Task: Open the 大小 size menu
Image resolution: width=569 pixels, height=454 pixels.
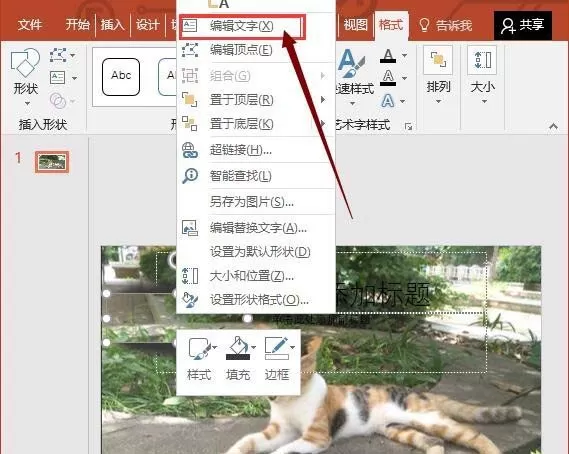Action: tap(482, 75)
